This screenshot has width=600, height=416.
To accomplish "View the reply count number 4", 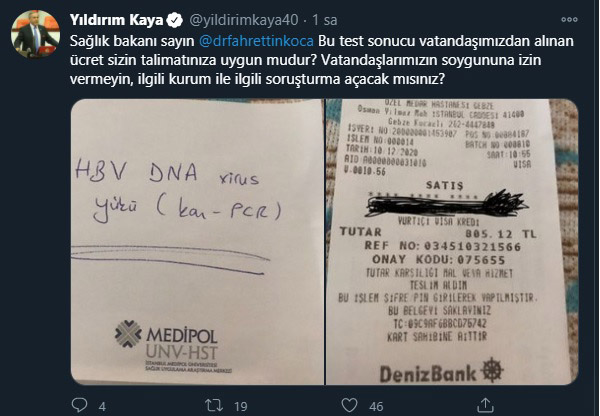I will tap(102, 406).
